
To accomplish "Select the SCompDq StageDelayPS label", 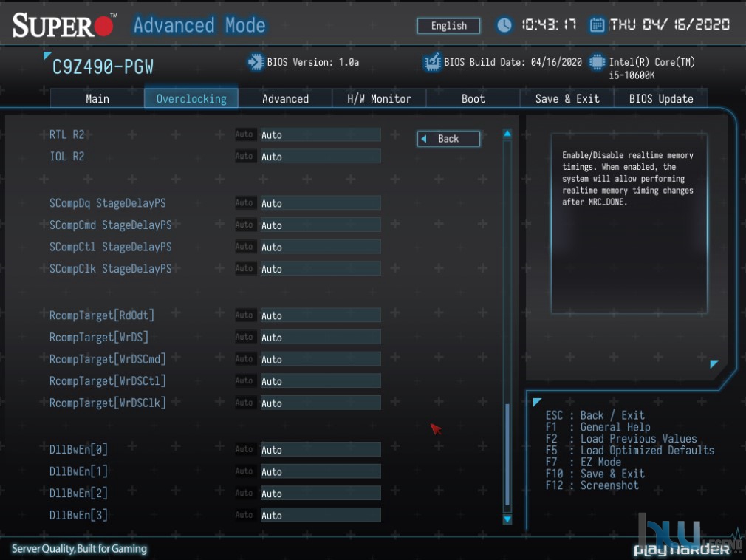I will click(108, 203).
